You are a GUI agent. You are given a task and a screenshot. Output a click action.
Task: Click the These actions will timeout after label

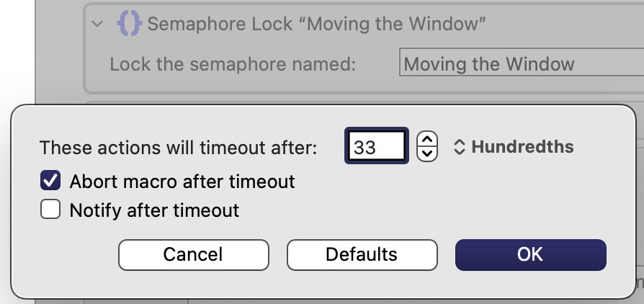pos(178,147)
